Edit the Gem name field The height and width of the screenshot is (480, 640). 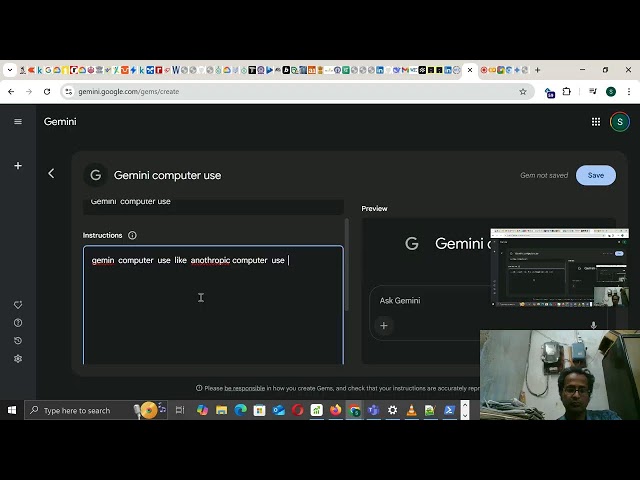point(213,206)
